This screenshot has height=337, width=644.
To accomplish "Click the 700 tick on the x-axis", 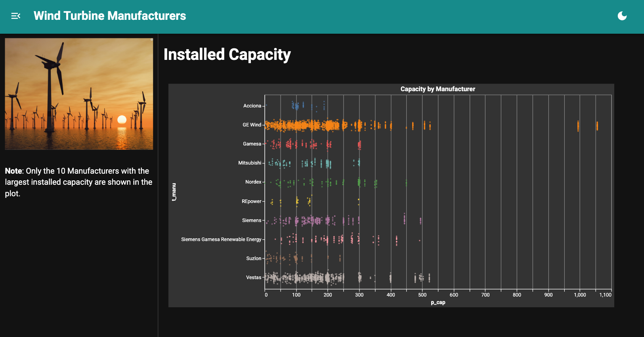I will 485,295.
